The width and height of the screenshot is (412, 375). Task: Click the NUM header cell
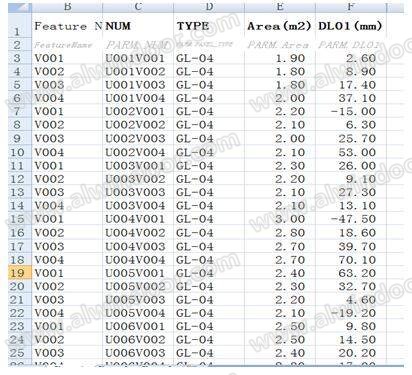click(138, 26)
